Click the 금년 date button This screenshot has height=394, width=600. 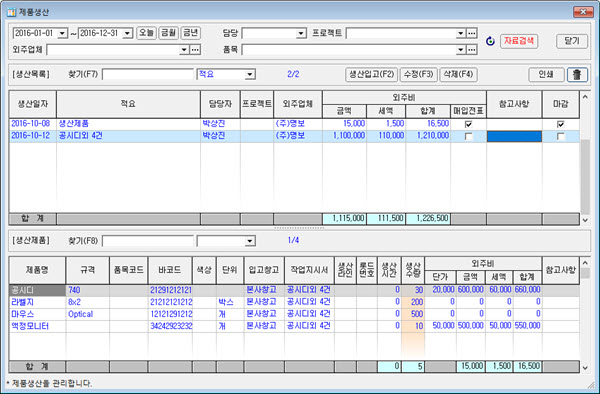pos(191,33)
